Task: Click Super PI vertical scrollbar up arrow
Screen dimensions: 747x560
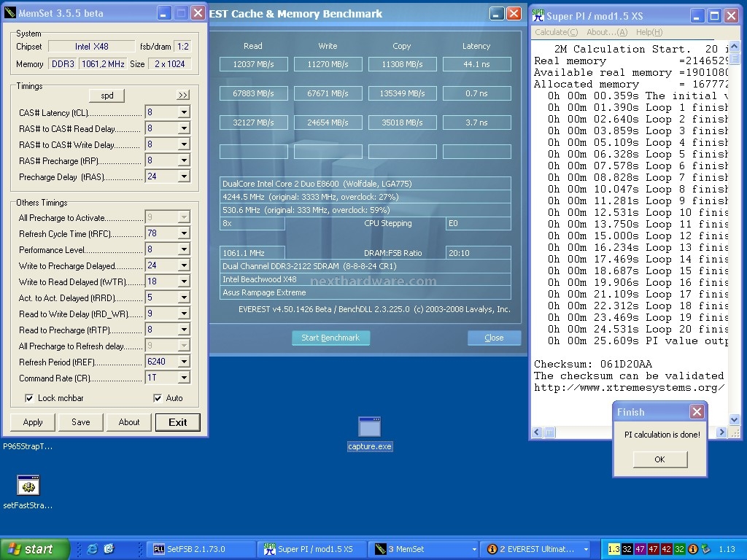Action: point(734,47)
